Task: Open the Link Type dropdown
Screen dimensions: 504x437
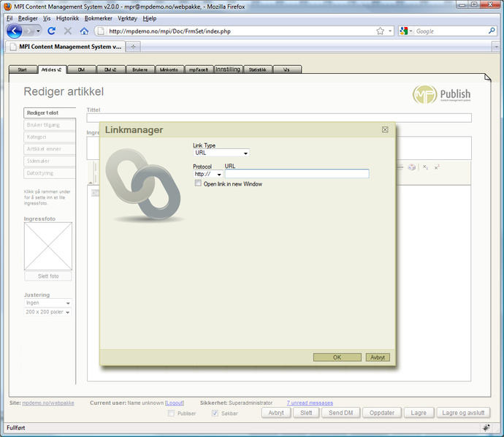Action: (221, 153)
